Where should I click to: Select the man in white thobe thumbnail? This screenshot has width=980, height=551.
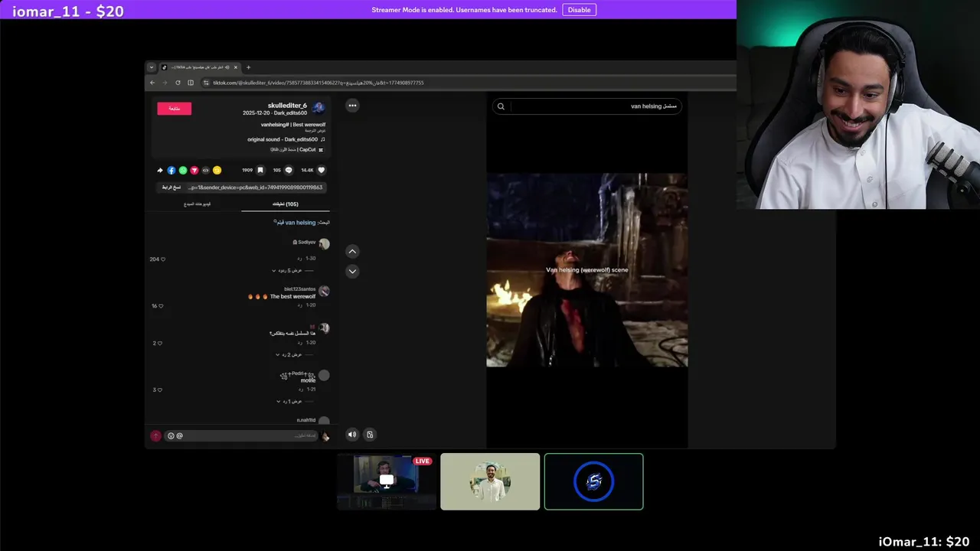490,481
